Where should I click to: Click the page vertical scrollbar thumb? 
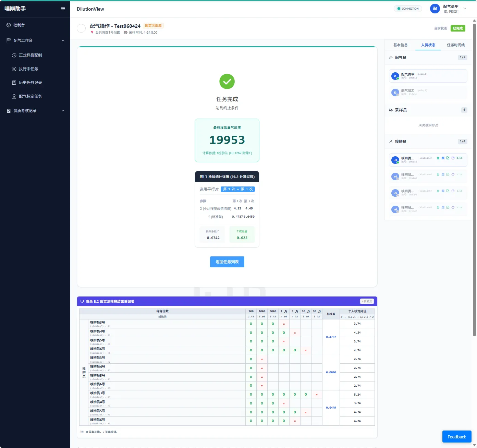pyautogui.click(x=474, y=180)
